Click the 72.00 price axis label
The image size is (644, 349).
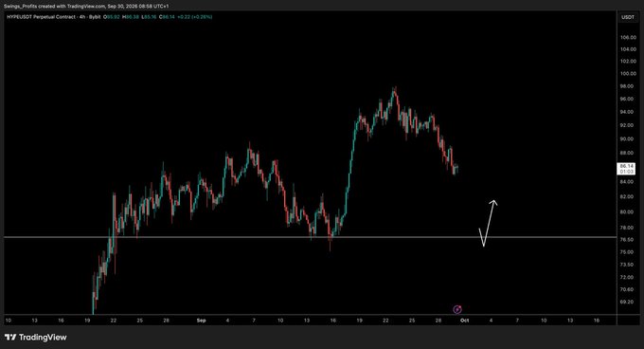click(627, 278)
